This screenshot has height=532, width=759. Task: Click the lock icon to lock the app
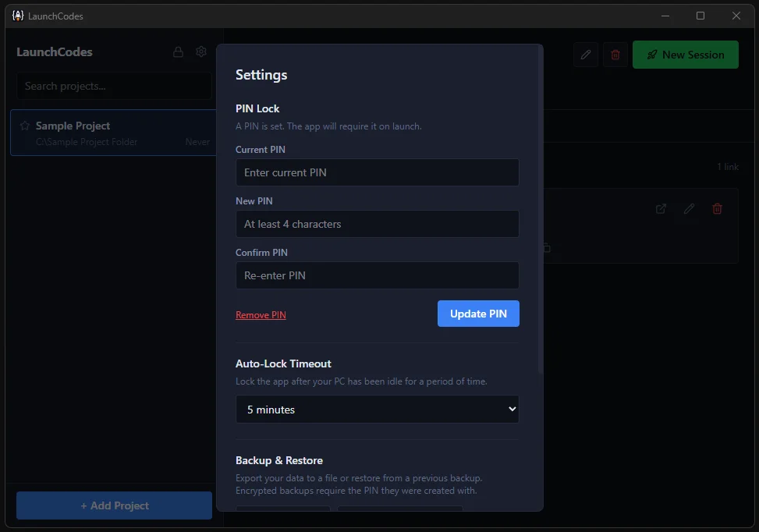pyautogui.click(x=178, y=51)
